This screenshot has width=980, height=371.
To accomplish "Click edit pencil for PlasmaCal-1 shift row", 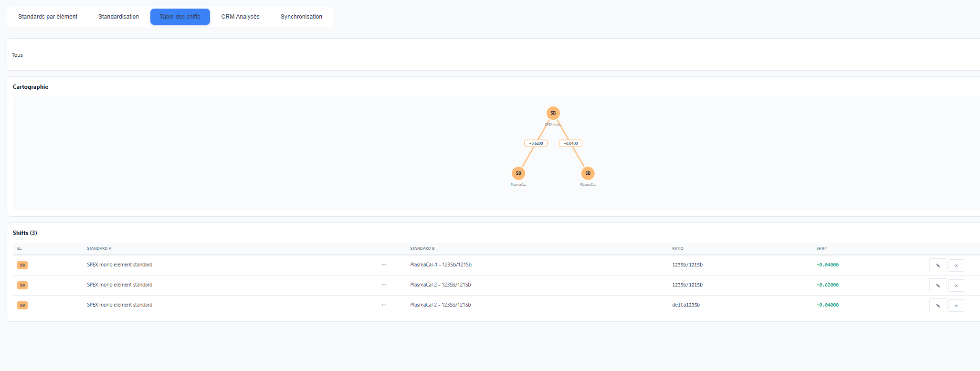I will pyautogui.click(x=938, y=265).
